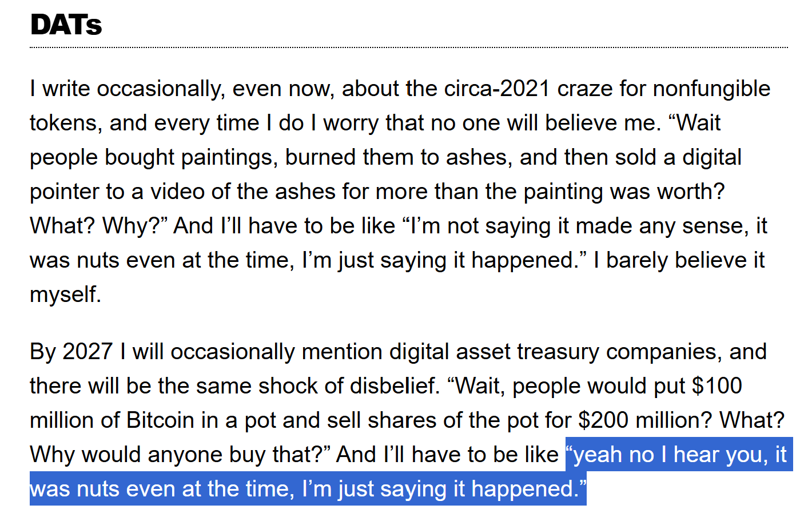Viewport: 812px width, 517px height.
Task: Click the dotted divider line below the heading
Action: [x=408, y=47]
